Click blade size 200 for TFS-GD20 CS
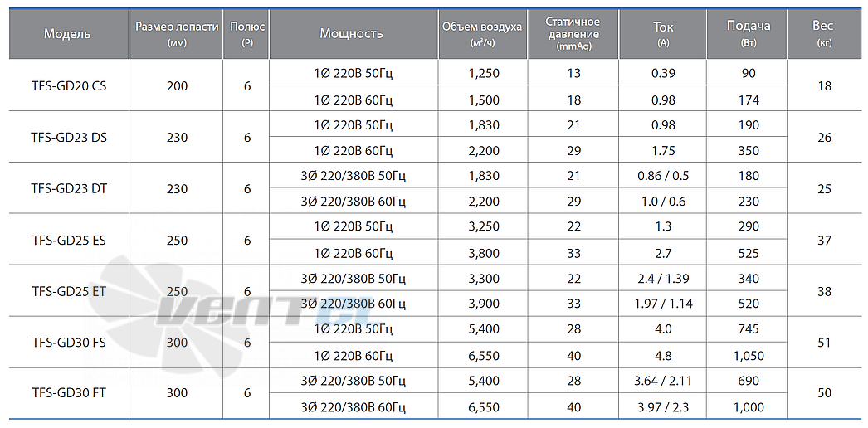The width and height of the screenshot is (868, 428). pos(177,86)
